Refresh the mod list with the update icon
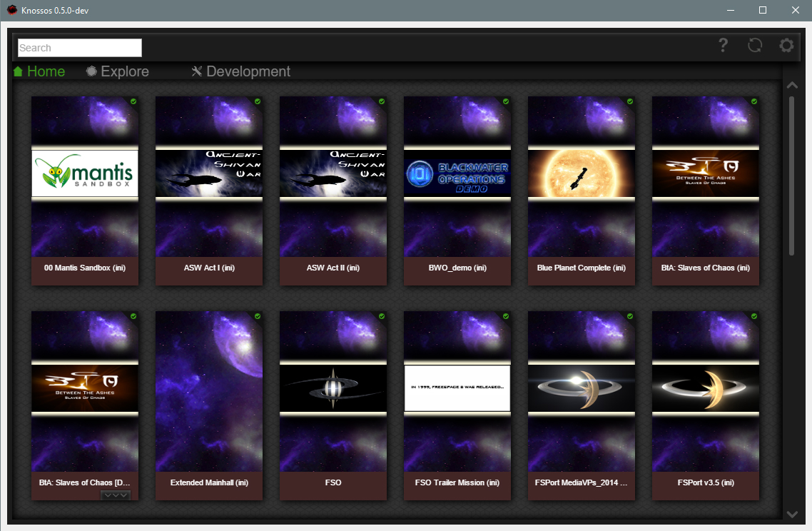The height and width of the screenshot is (531, 812). coord(755,46)
